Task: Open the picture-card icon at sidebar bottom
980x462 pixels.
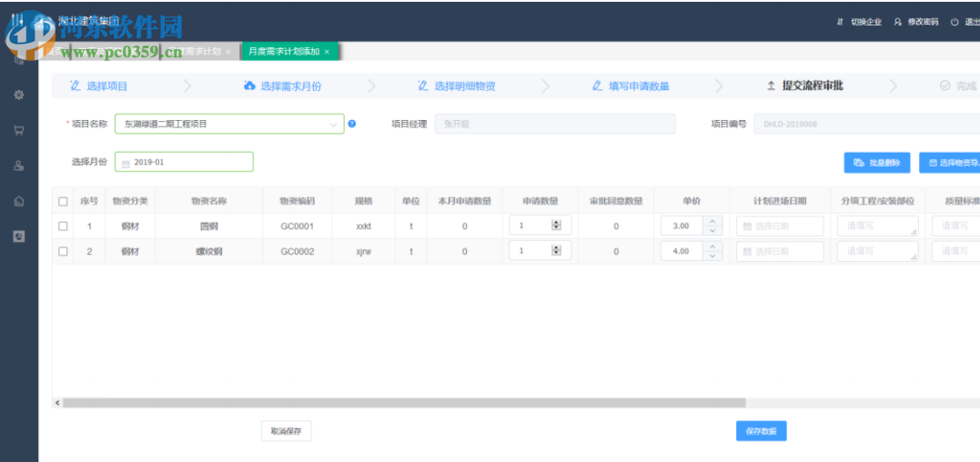Action: tap(19, 236)
